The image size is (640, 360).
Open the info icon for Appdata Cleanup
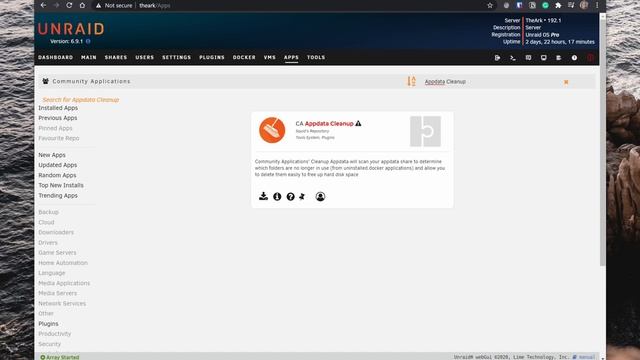277,197
